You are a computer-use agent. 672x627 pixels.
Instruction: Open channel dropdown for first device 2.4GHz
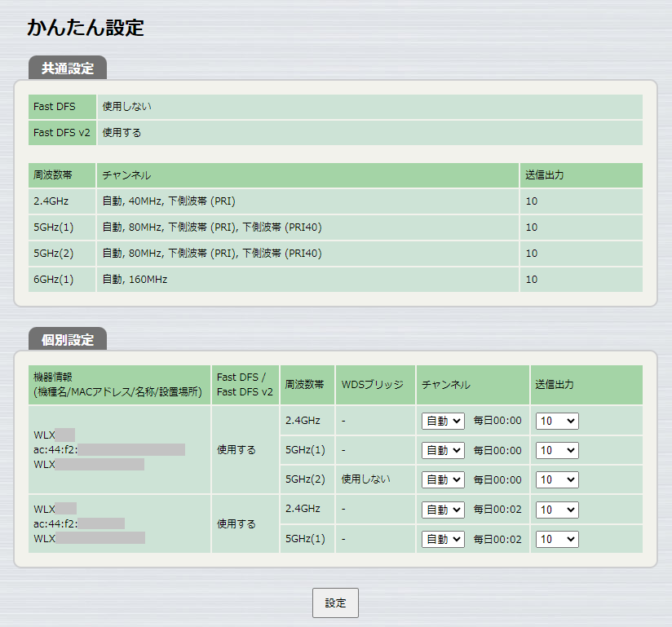[x=443, y=421]
